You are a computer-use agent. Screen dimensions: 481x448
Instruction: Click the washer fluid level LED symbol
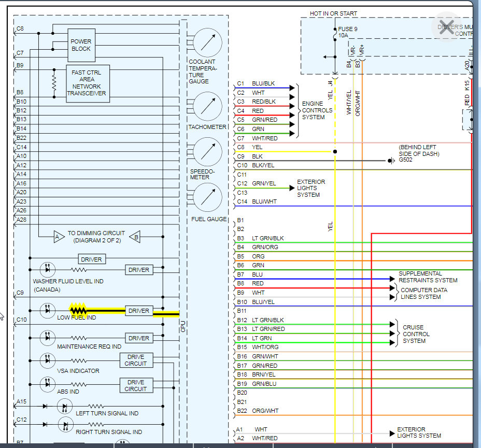pyautogui.click(x=48, y=270)
